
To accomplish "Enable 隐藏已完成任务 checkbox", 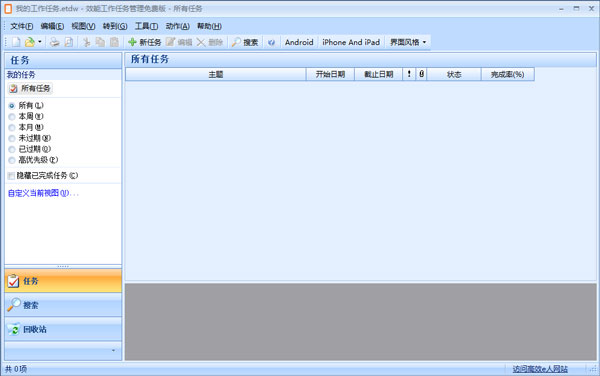I will tap(11, 176).
